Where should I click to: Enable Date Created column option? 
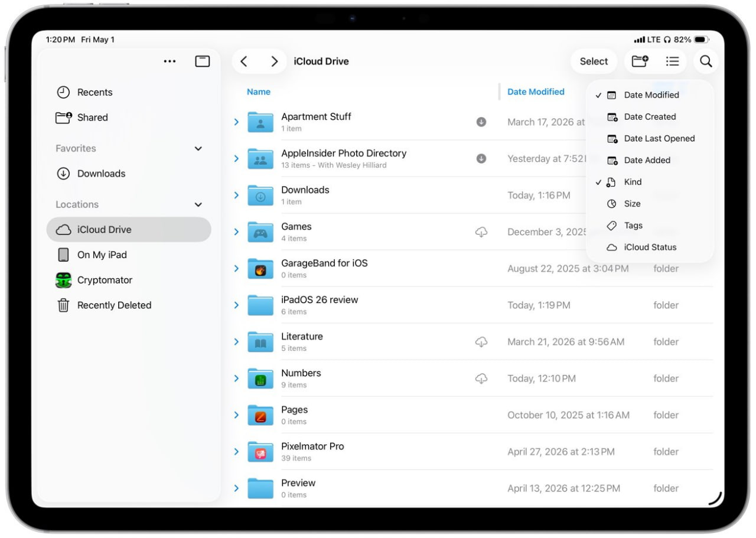pos(650,117)
